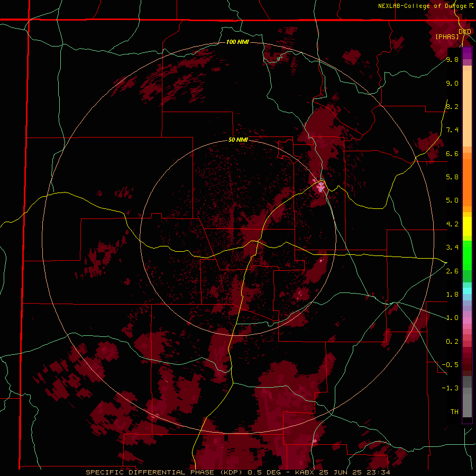
Task: Click the '8.2' color scale value
Action: tap(452, 106)
